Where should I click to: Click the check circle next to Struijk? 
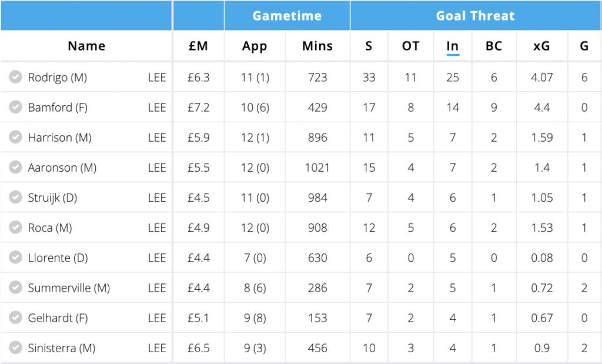tap(15, 198)
